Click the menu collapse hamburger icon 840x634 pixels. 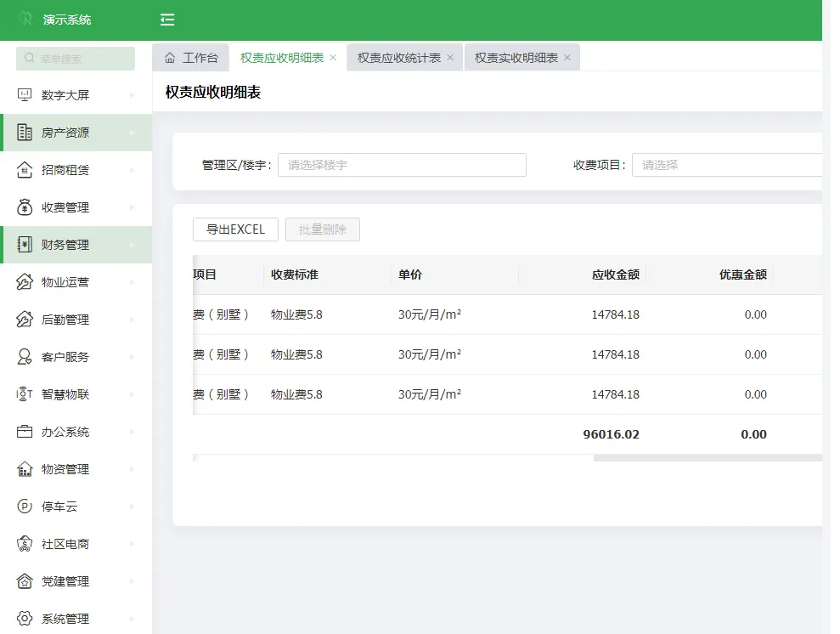tap(167, 20)
